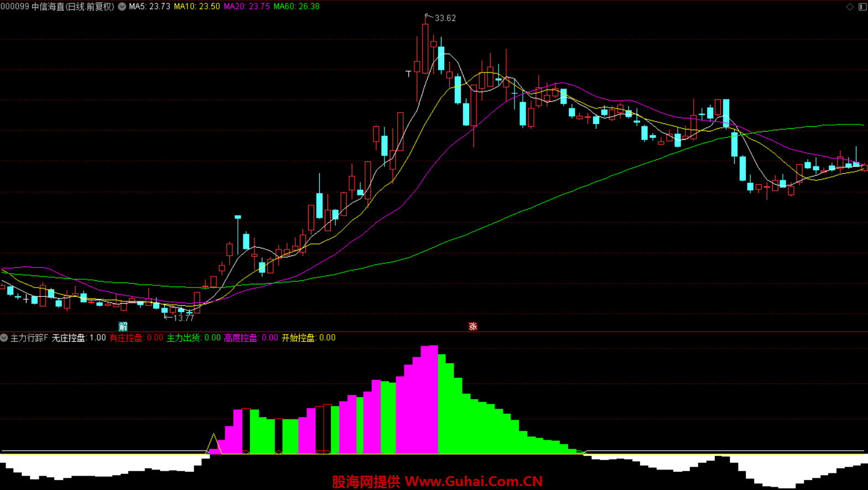
Task: Click the red 有庄控盘 indicator label
Action: (136, 337)
